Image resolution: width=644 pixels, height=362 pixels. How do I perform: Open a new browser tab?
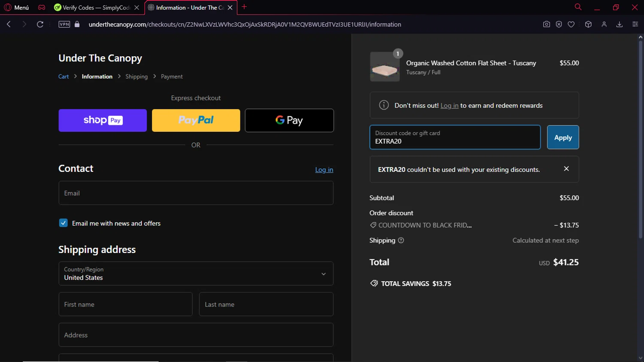[244, 7]
